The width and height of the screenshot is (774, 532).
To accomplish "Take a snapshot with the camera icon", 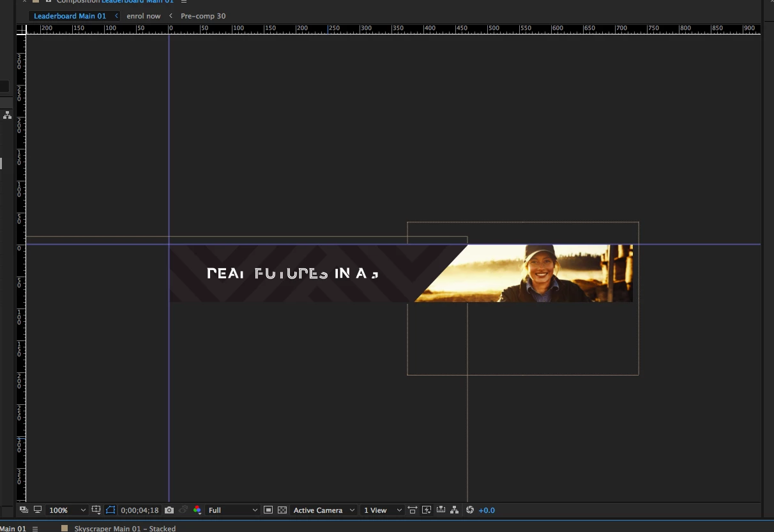I will point(169,510).
